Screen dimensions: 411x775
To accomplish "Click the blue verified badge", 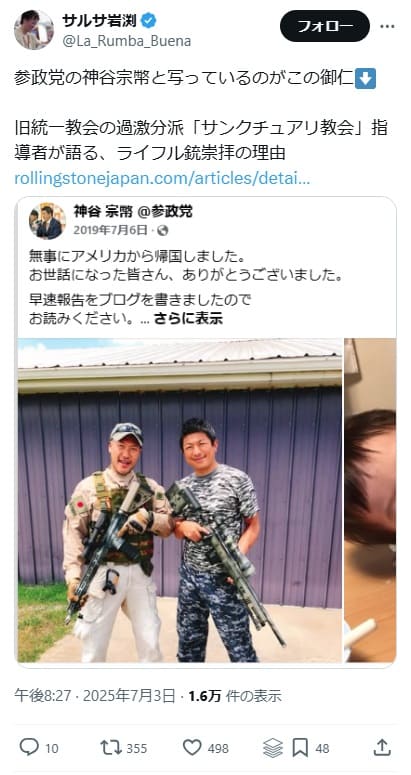I will click(149, 21).
